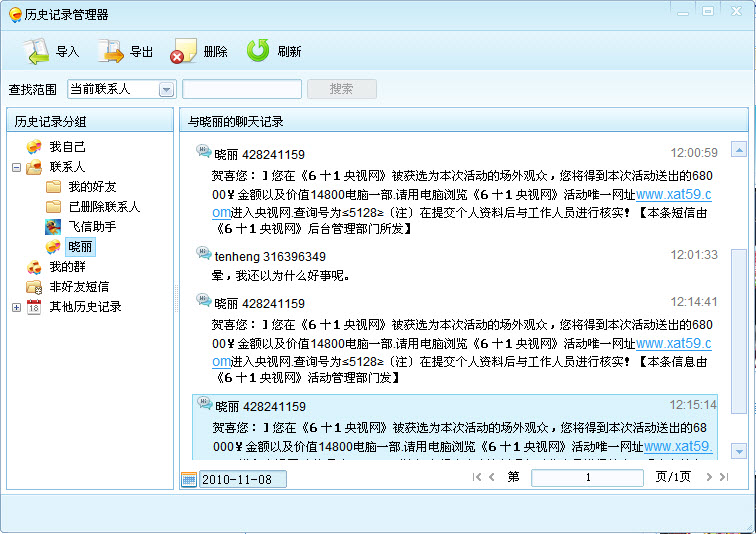Select 已删除联系人 folder
Image resolution: width=756 pixels, height=534 pixels.
click(103, 207)
